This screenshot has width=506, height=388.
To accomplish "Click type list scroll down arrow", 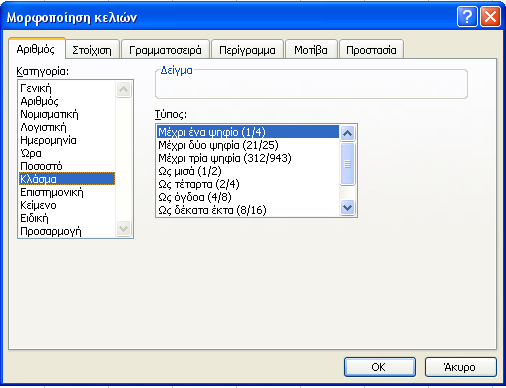I will click(x=347, y=208).
